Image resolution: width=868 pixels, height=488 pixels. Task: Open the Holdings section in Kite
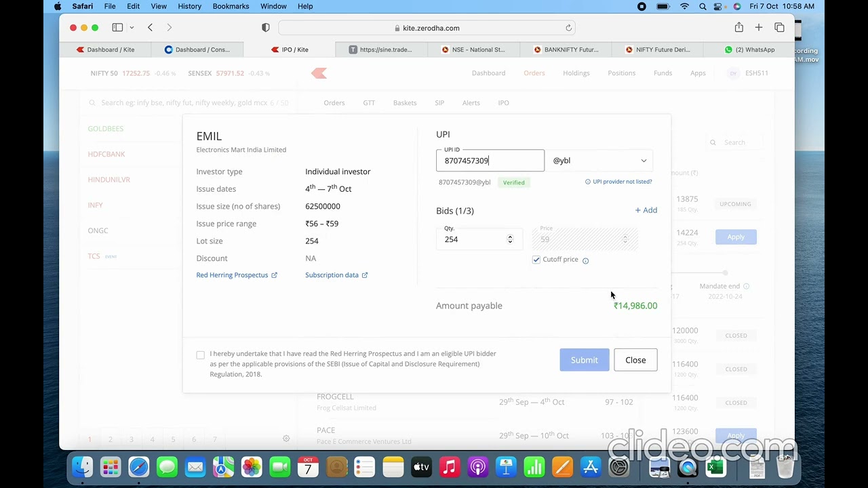(x=576, y=73)
